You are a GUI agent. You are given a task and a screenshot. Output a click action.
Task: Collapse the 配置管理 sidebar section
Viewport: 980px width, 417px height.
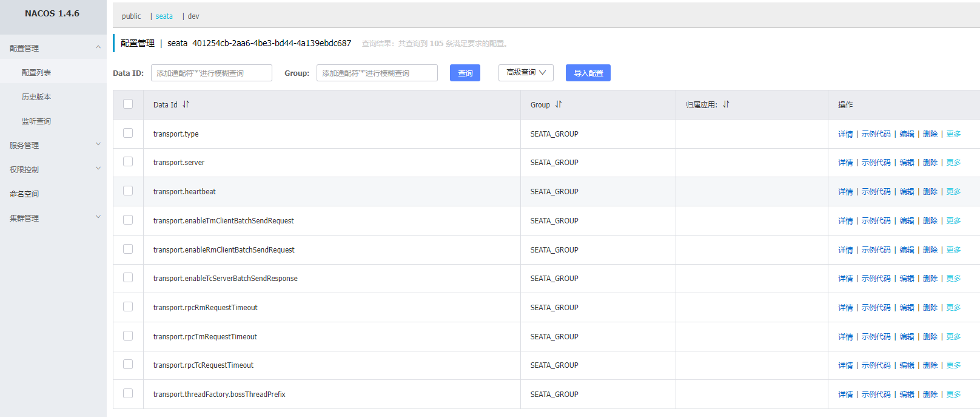[98, 47]
